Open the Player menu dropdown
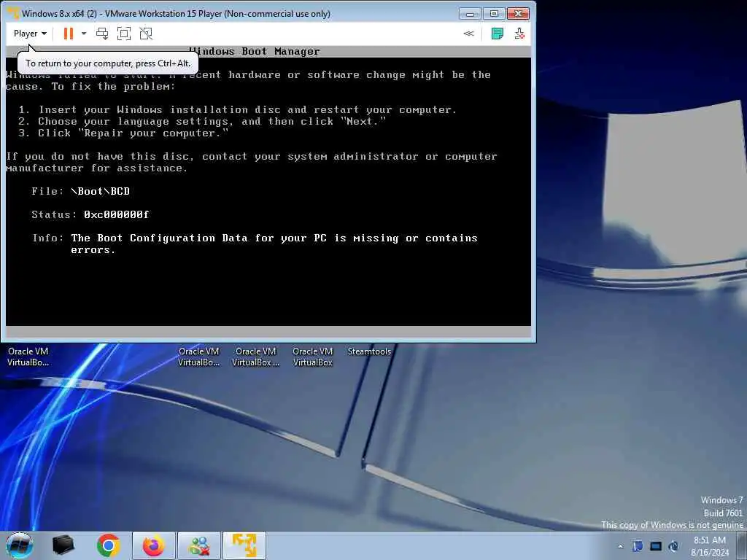 tap(30, 34)
